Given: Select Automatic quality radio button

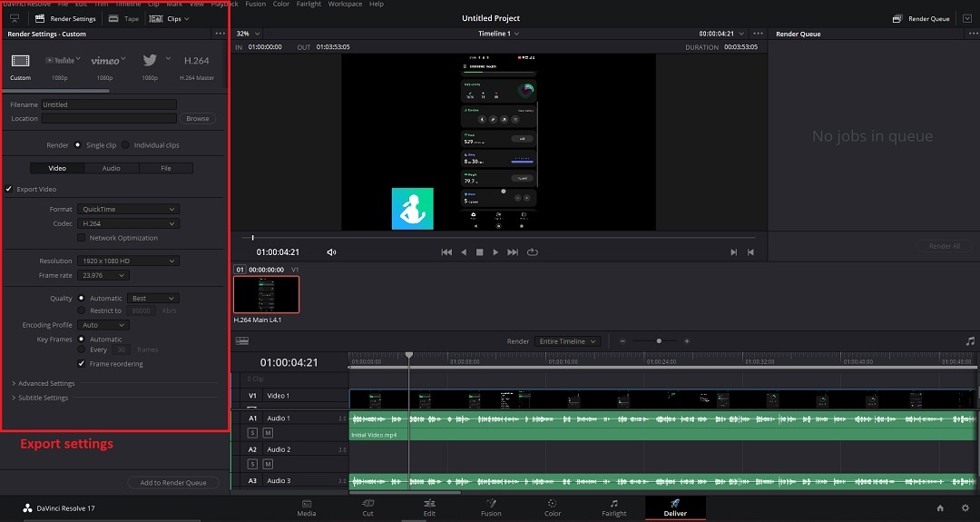Looking at the screenshot, I should 82,298.
